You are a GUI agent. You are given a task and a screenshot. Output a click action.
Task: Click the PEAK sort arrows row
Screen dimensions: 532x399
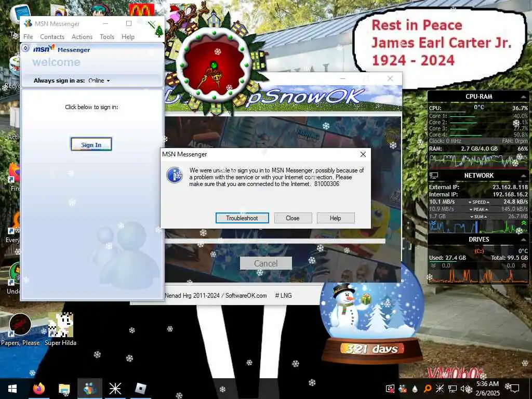(478, 209)
